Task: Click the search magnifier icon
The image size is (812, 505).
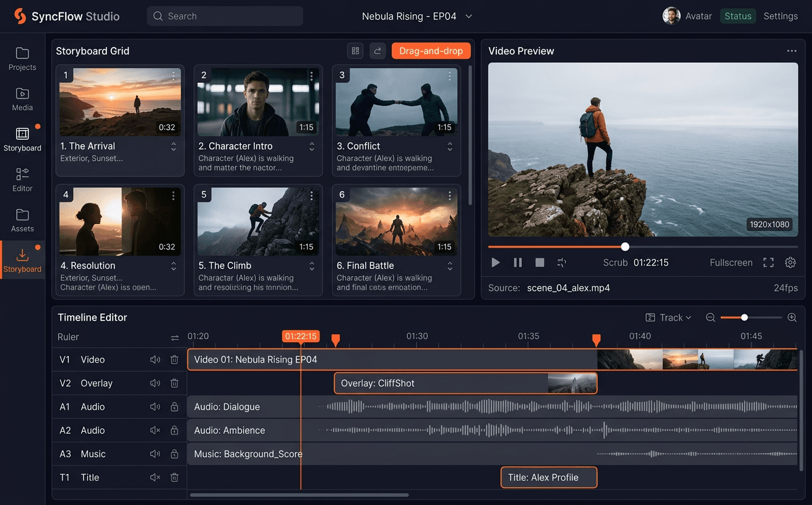Action: click(158, 16)
